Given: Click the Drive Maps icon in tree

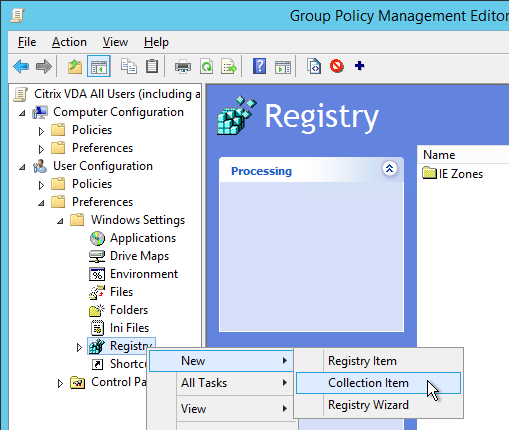Looking at the screenshot, I should pyautogui.click(x=97, y=256).
